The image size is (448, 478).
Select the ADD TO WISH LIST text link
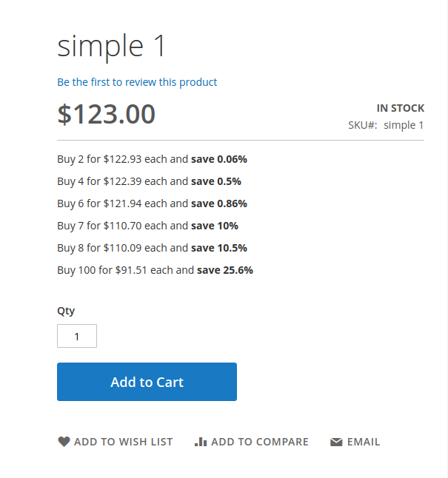pyautogui.click(x=123, y=442)
